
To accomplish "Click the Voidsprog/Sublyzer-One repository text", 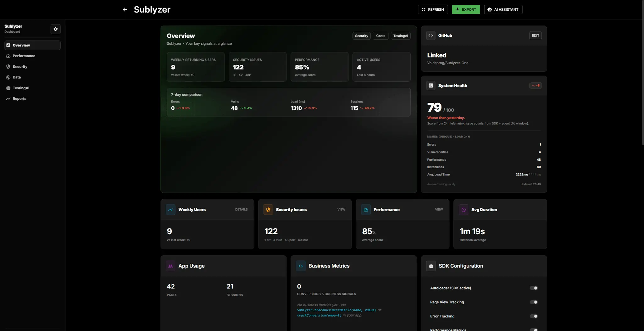I will 448,63.
